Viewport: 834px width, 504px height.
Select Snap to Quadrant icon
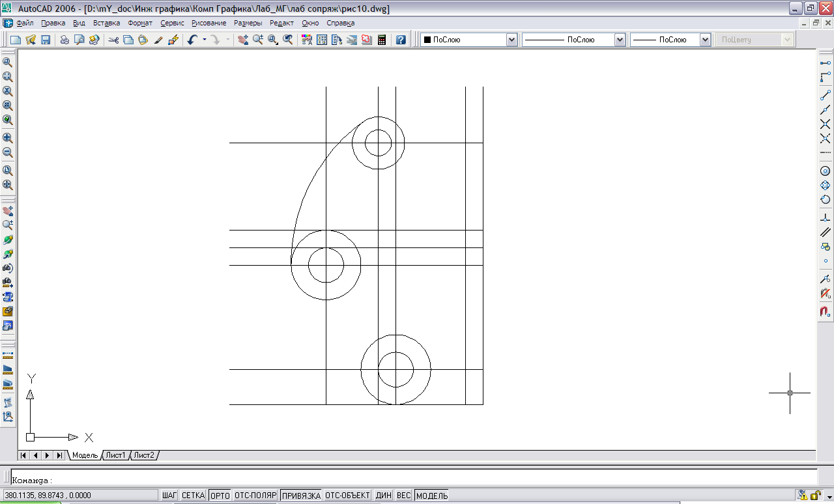tap(825, 186)
